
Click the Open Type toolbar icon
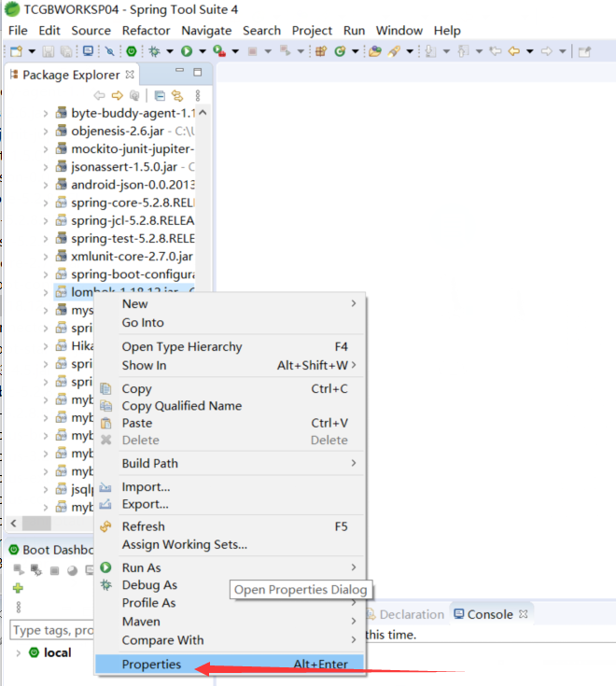[x=375, y=51]
